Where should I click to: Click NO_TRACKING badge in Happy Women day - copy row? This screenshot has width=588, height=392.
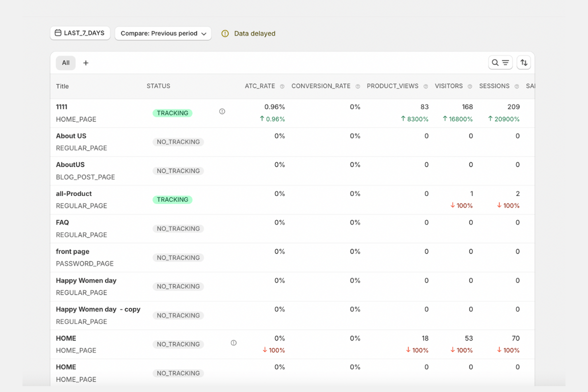pos(178,315)
